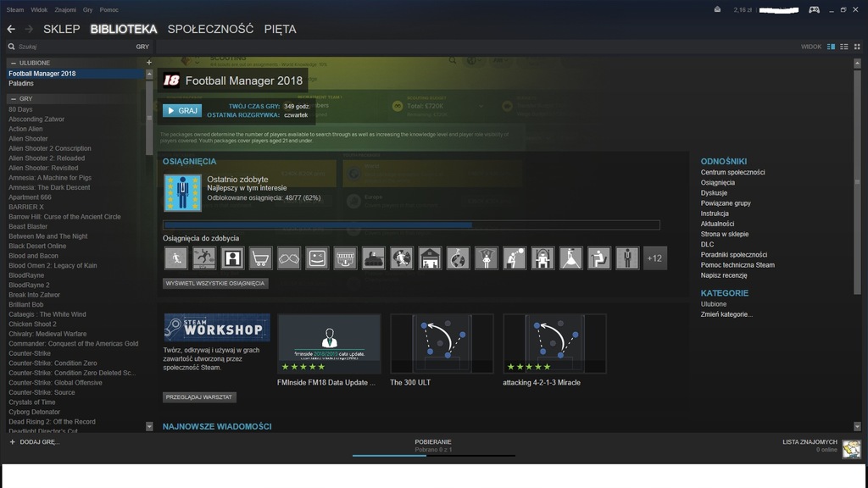Screen dimensions: 868x488
Task: Open the envelope notifications icon
Action: coord(717,9)
